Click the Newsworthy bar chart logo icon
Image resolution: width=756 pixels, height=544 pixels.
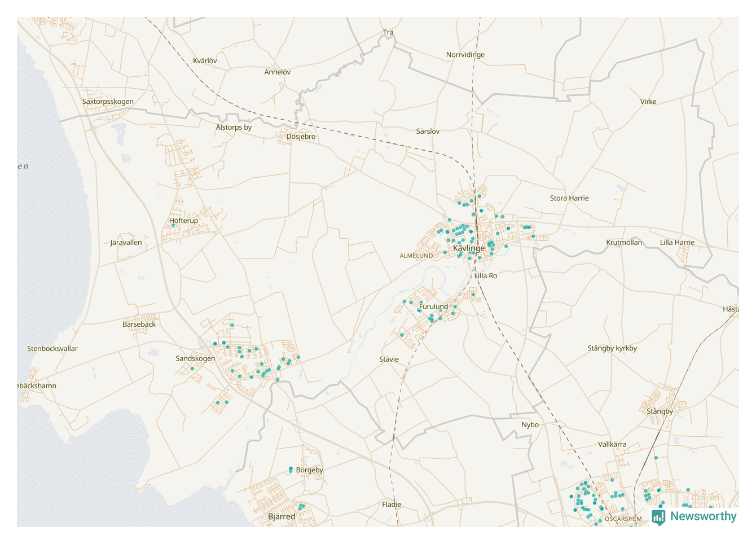pos(658,517)
